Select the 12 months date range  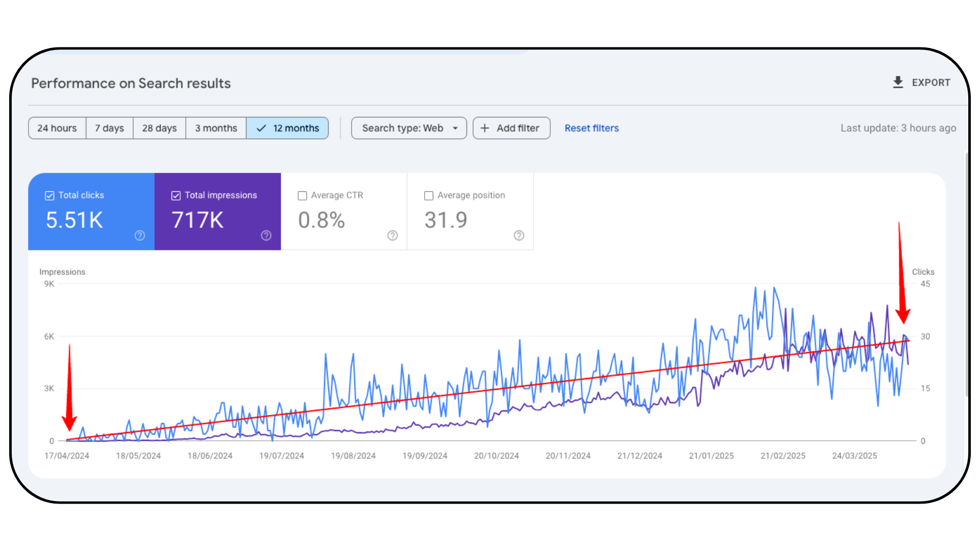[287, 128]
